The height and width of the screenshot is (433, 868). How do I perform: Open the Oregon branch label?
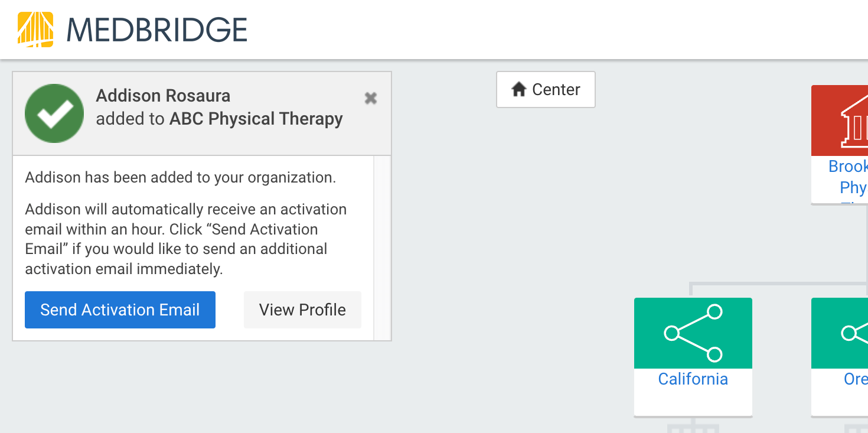856,379
